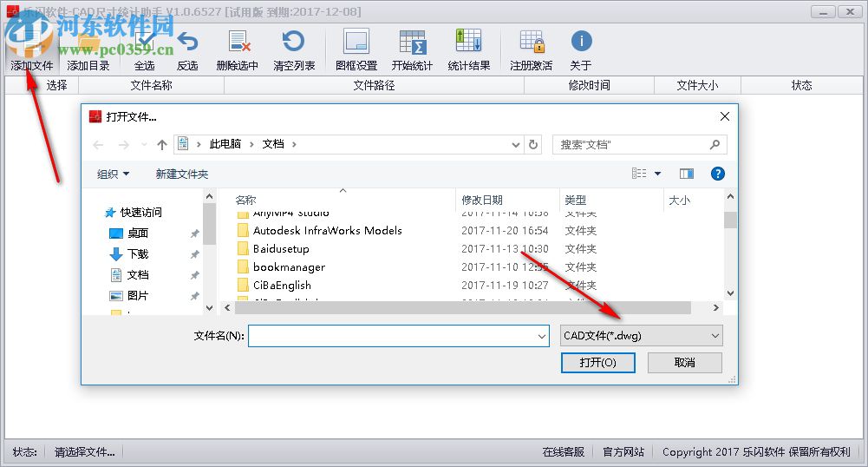This screenshot has height=467, width=868.
Task: Expand the 文档 breadcrumb chevron
Action: pos(294,145)
